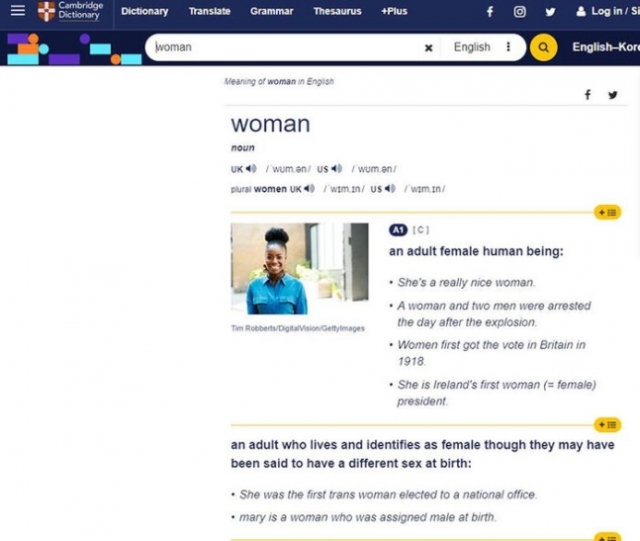Viewport: 640px width, 541px height.
Task: Click the Cambridge Dictionary logo
Action: (x=70, y=11)
